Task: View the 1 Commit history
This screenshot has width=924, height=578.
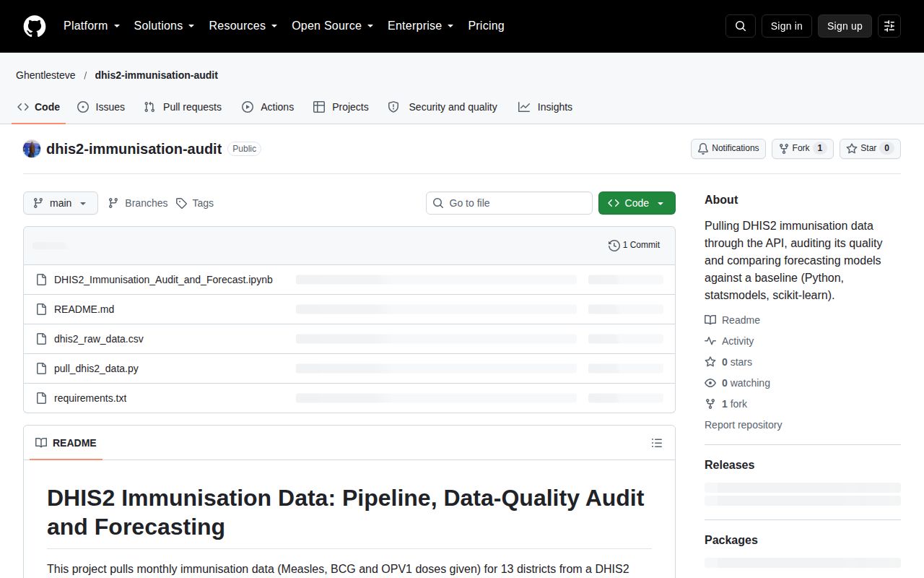Action: [634, 245]
